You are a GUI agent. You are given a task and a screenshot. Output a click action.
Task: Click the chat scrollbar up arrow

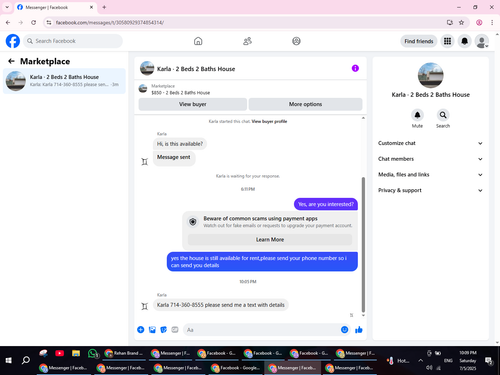pyautogui.click(x=363, y=118)
